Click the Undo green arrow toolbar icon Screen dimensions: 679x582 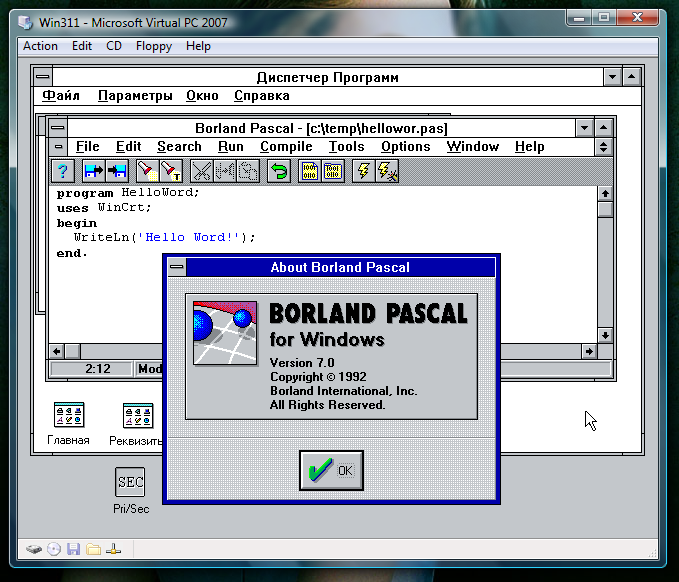tap(279, 171)
